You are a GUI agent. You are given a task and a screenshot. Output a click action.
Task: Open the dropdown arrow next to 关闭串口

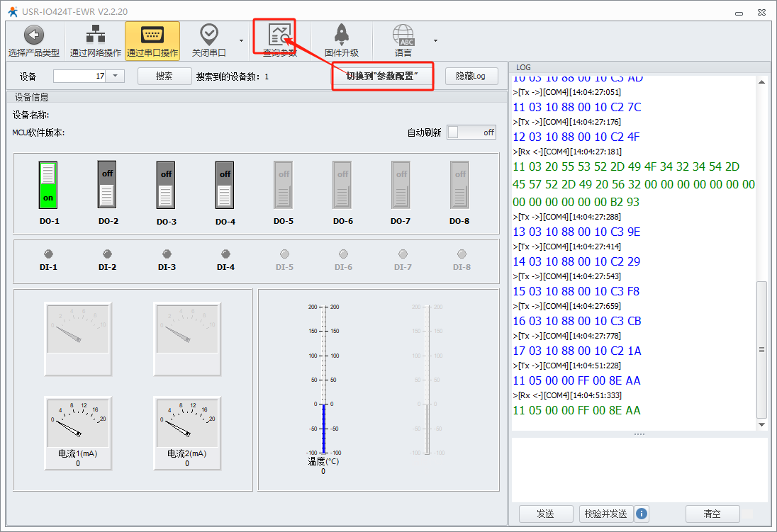point(241,40)
